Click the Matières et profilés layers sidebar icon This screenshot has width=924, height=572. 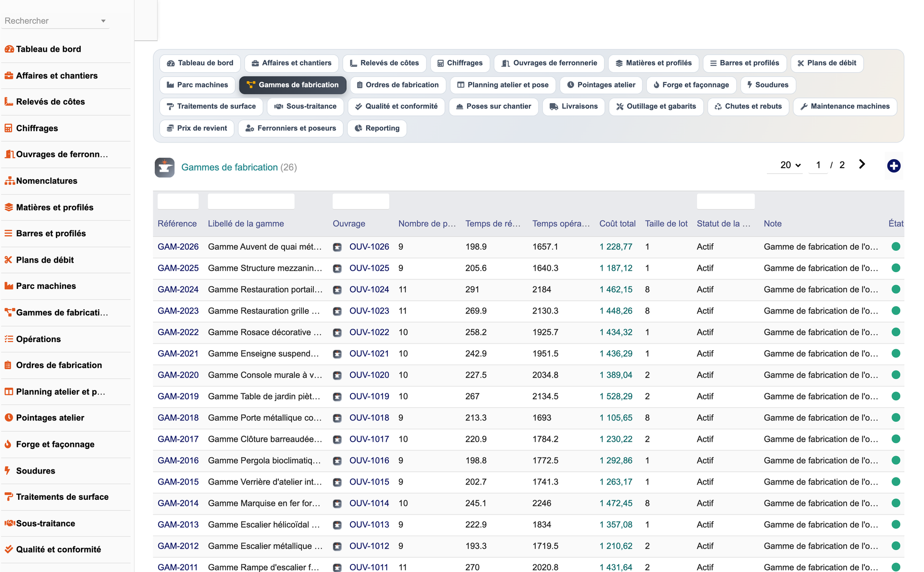coord(9,207)
